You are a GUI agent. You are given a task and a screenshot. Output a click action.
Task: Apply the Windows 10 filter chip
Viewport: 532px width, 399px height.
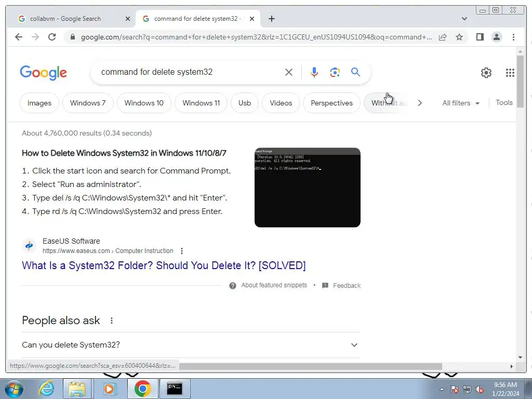tap(144, 103)
